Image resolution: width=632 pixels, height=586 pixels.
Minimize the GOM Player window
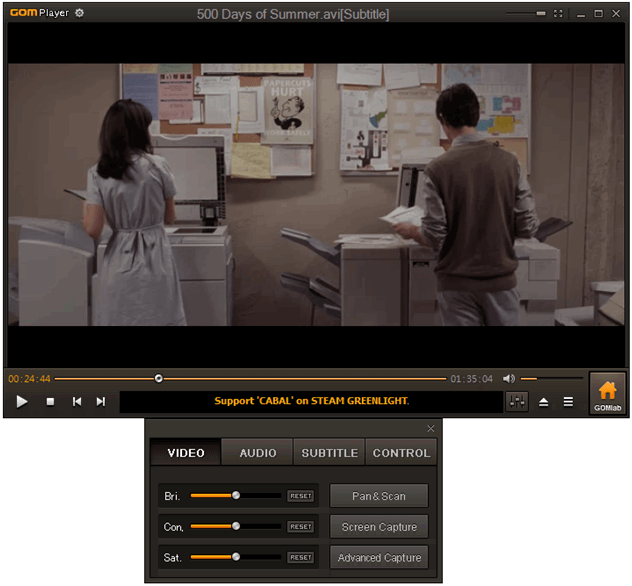pyautogui.click(x=581, y=15)
